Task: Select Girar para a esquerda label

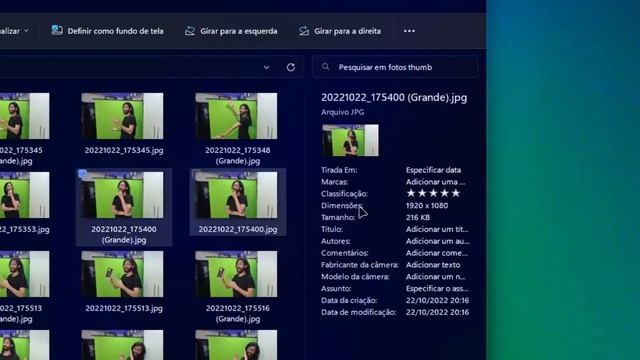Action: point(239,31)
